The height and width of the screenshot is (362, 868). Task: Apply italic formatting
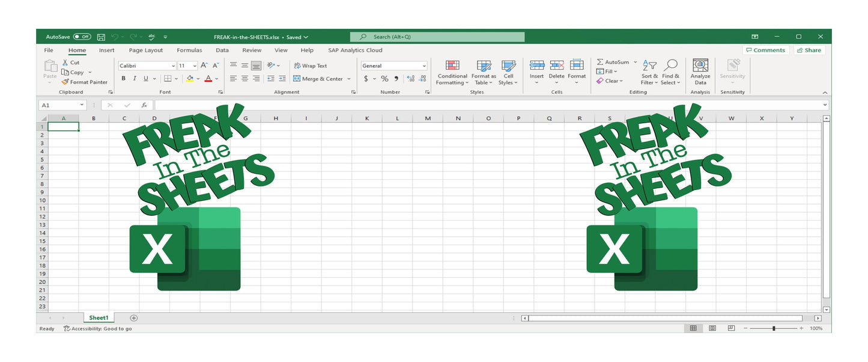(134, 78)
